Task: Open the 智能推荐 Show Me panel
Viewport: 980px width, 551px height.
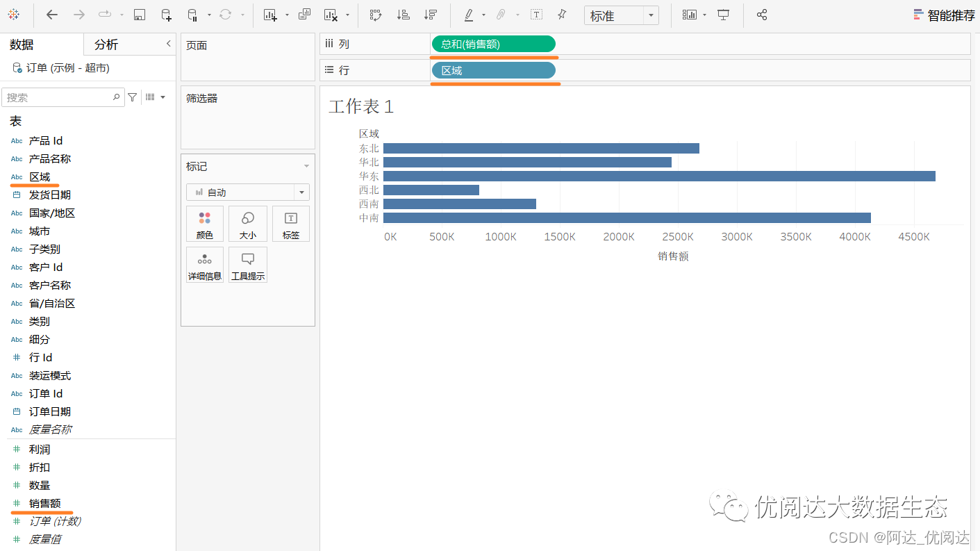Action: tap(945, 15)
